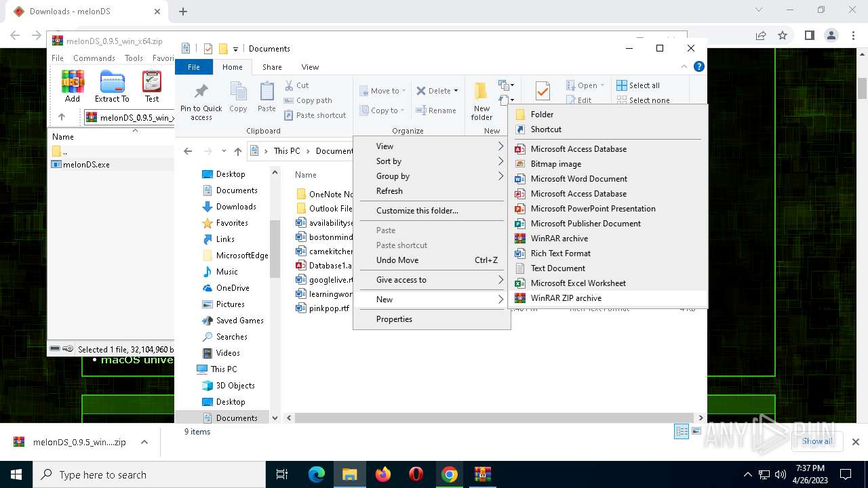
Task: Collapse the ribbon with chevron arrow
Action: [684, 66]
